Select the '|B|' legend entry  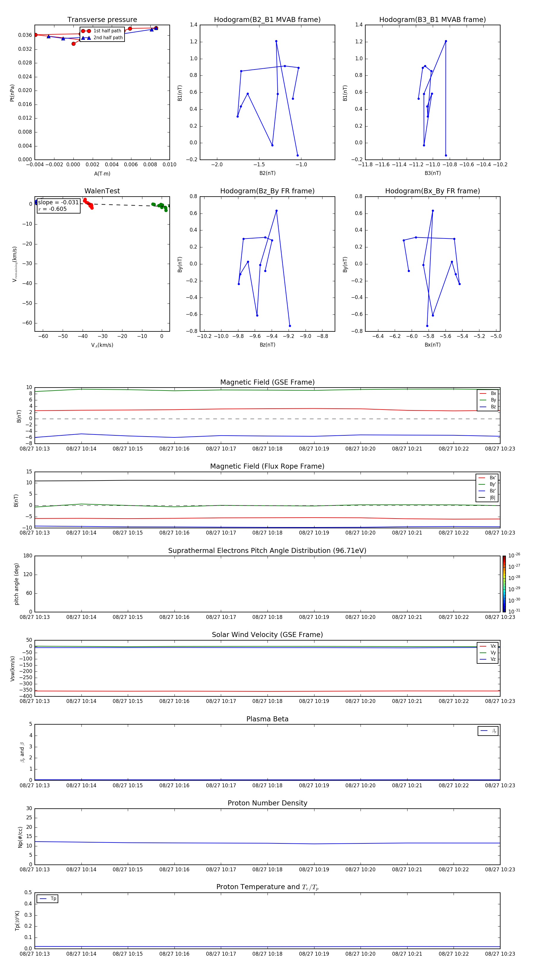point(487,498)
